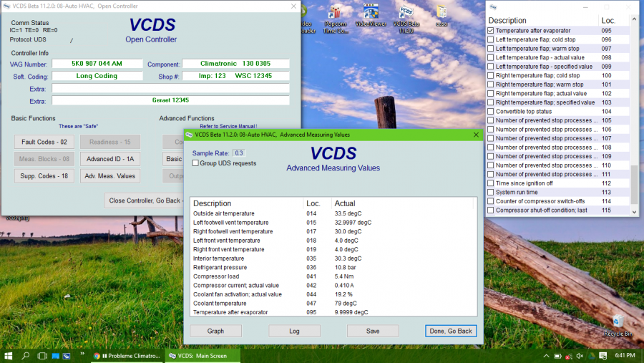Expand the taskbar toolbar overflow chevron

tap(82, 354)
